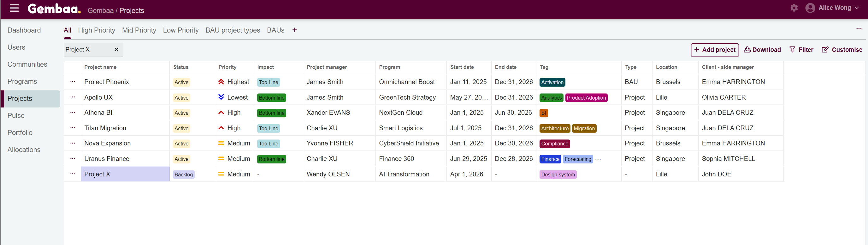This screenshot has width=868, height=245.
Task: Expand the Alice Wong account dropdown chevron
Action: 857,8
